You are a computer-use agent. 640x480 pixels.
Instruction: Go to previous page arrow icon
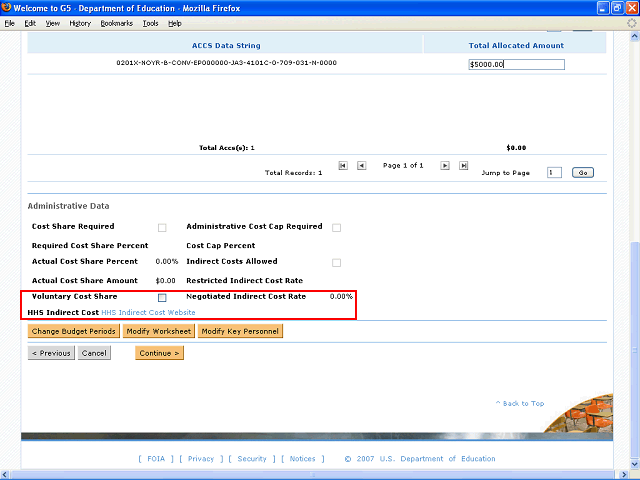[x=362, y=166]
